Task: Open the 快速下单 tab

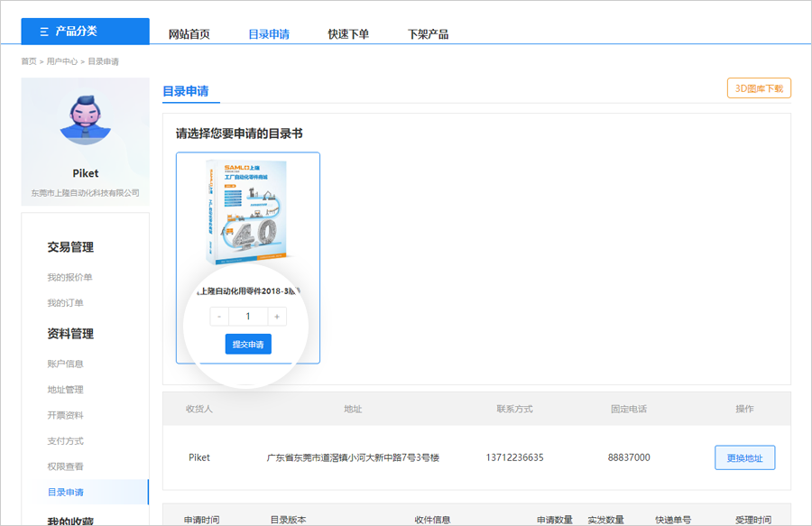Action: pyautogui.click(x=348, y=34)
